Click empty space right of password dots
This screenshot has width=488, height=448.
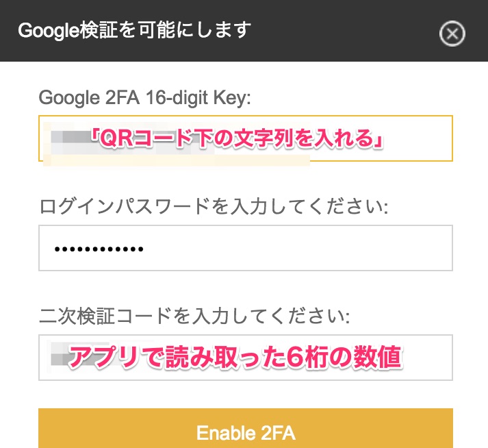[308, 248]
